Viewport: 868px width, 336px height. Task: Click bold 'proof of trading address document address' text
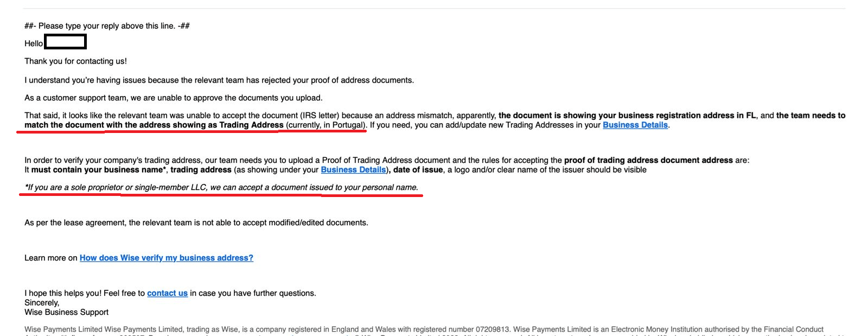click(648, 160)
